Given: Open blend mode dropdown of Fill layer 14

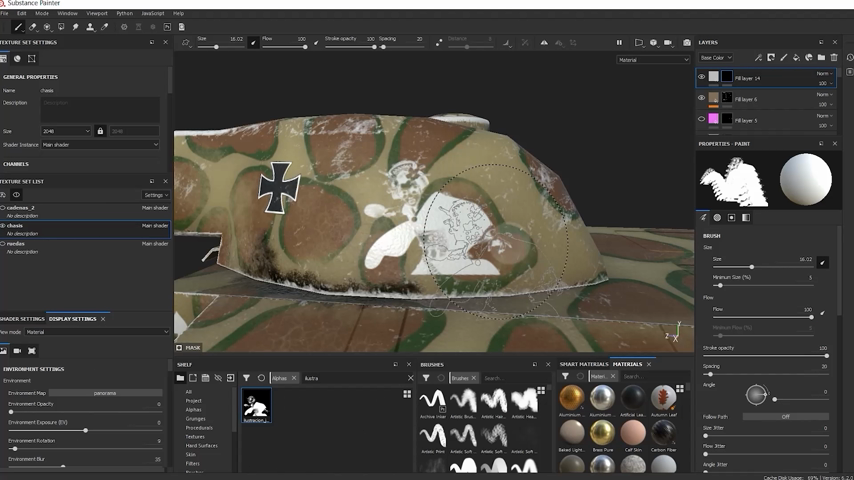Looking at the screenshot, I should [825, 74].
